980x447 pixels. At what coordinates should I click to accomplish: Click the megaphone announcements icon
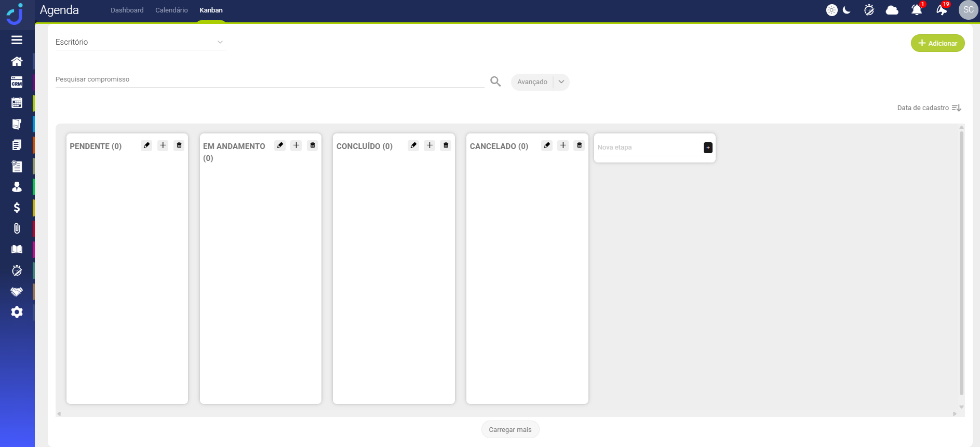click(942, 10)
